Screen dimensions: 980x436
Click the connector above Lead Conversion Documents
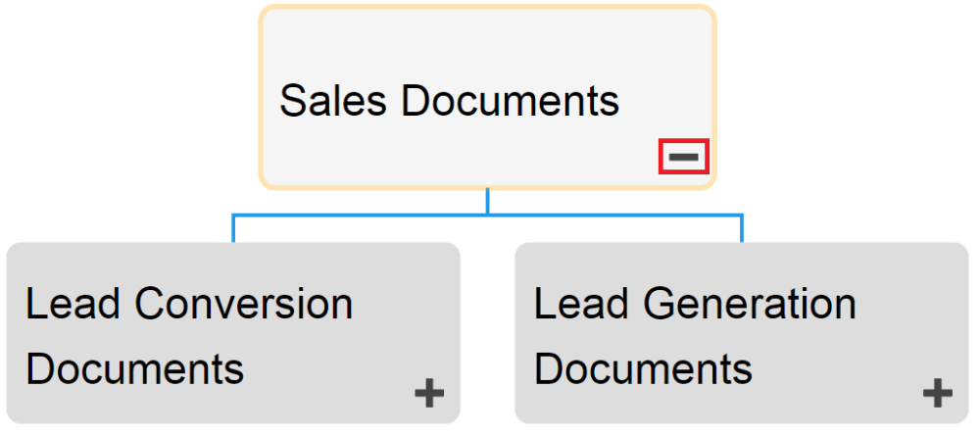[233, 228]
